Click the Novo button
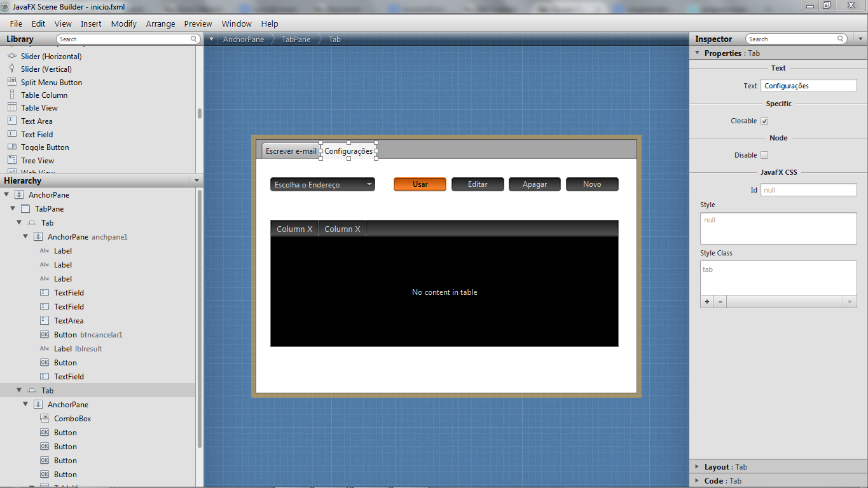The width and height of the screenshot is (868, 488). [x=592, y=184]
